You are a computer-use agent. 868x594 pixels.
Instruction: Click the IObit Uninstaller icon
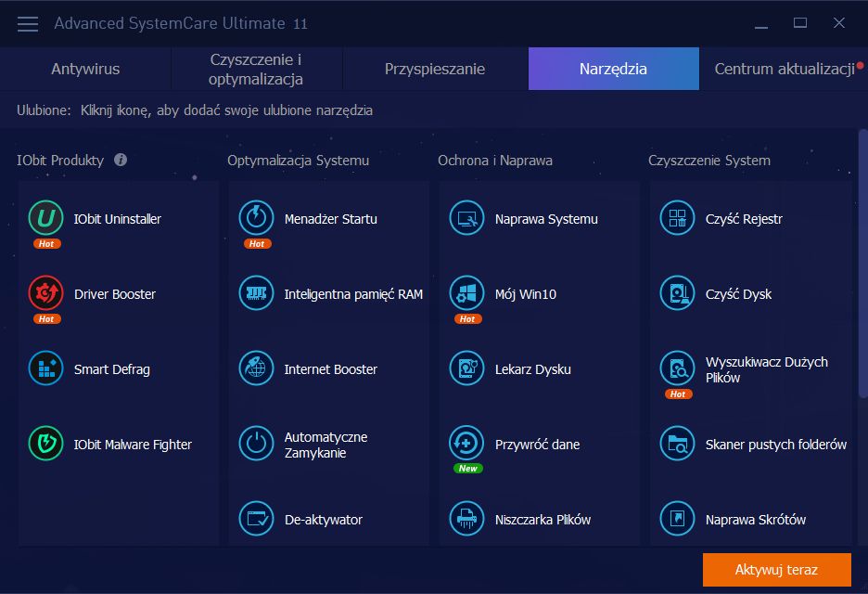(x=46, y=218)
